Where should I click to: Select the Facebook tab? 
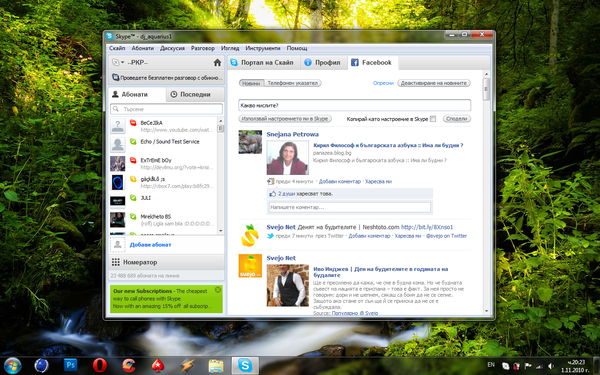click(372, 63)
